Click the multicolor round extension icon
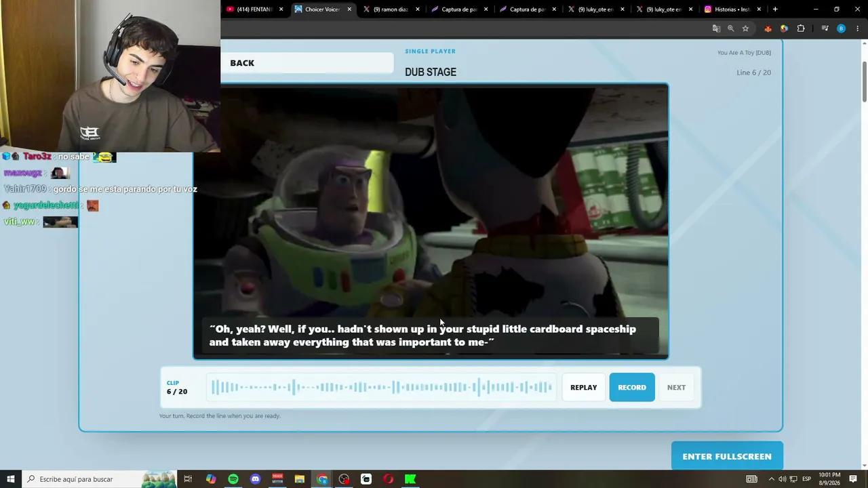 click(784, 28)
